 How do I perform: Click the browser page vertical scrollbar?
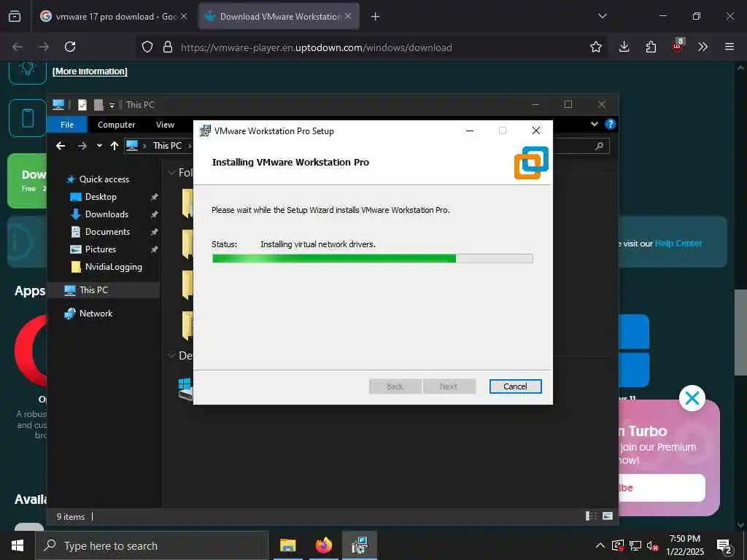tap(740, 332)
